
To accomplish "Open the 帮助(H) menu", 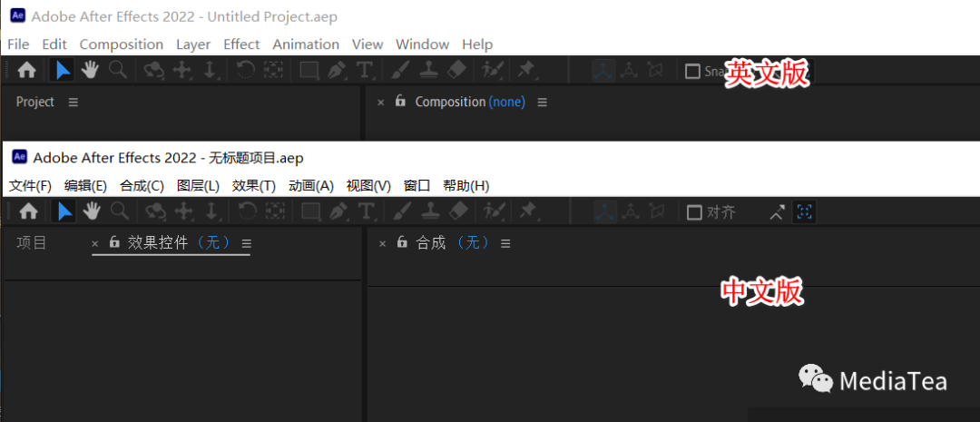I will (466, 186).
